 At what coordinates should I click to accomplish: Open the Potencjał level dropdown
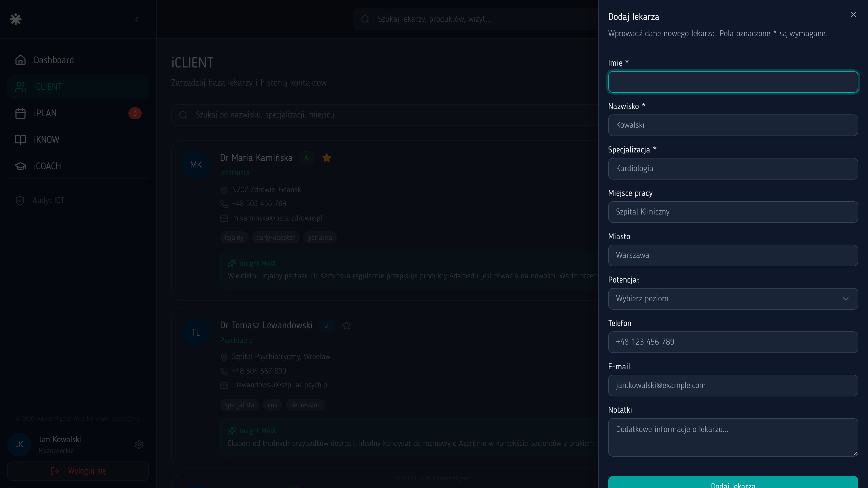(x=733, y=299)
